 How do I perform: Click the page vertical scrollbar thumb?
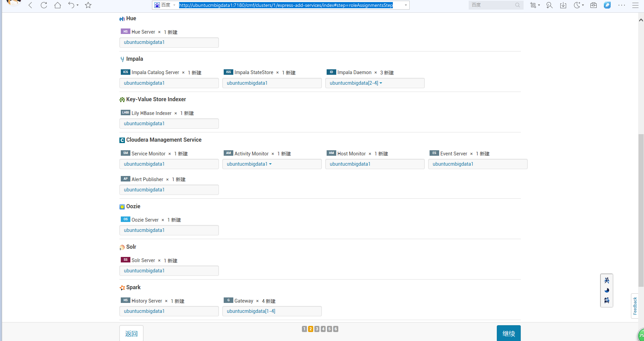point(641,210)
